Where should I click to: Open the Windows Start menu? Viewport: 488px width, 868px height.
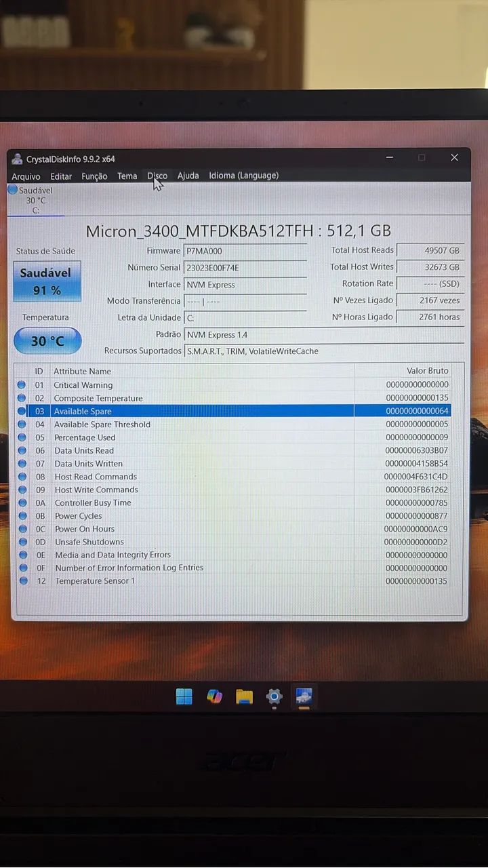184,696
